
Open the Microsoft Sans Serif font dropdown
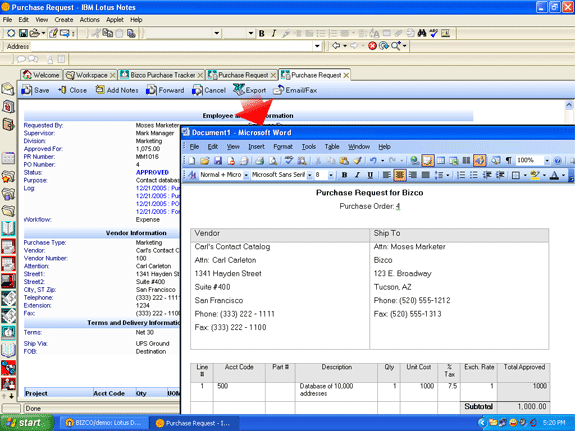pyautogui.click(x=310, y=175)
